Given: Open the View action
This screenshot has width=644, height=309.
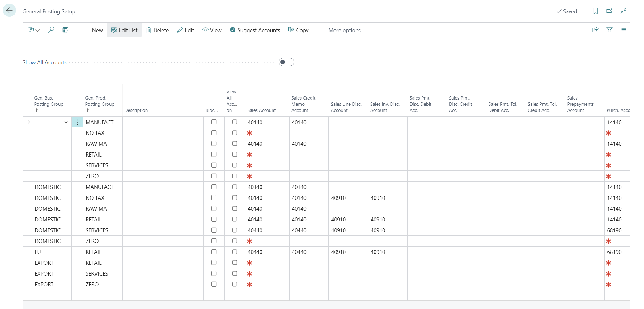Looking at the screenshot, I should tap(212, 30).
